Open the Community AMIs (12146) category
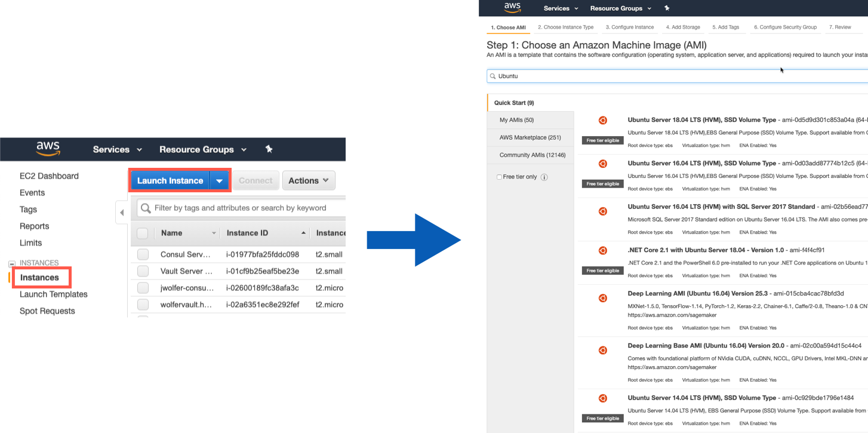 point(531,155)
